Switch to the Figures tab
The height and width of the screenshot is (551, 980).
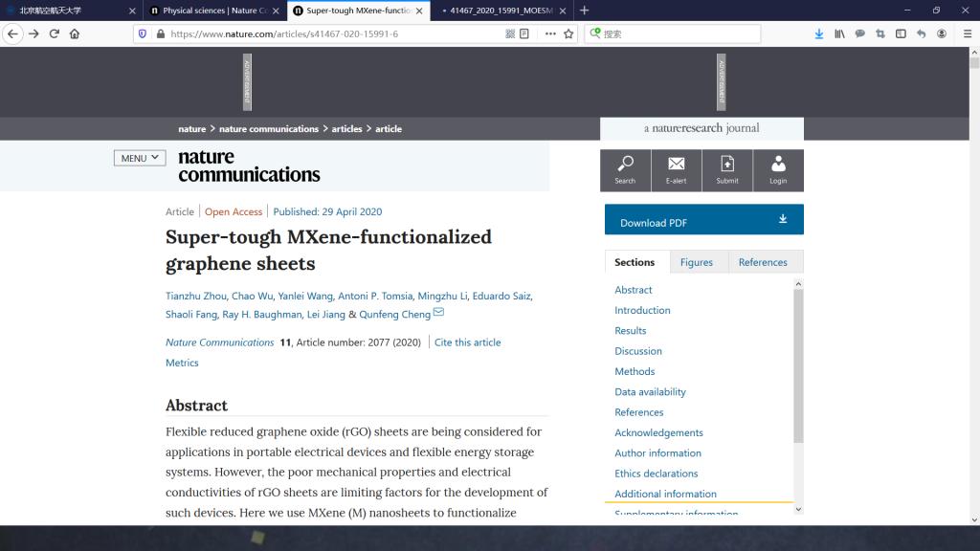(x=696, y=262)
